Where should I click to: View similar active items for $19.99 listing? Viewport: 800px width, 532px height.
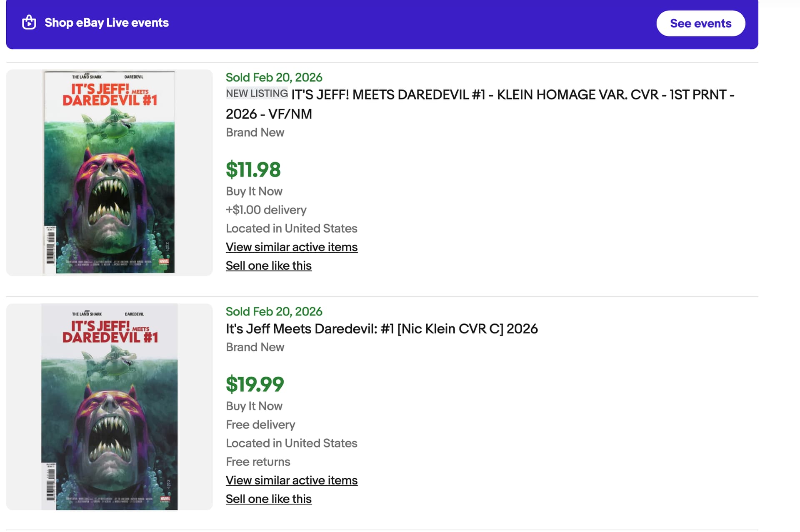pyautogui.click(x=291, y=480)
